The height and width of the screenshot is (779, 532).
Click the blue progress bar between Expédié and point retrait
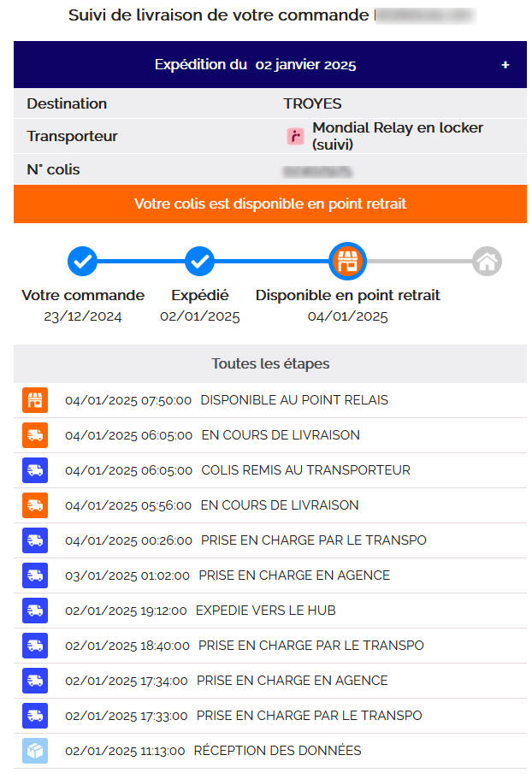(274, 261)
